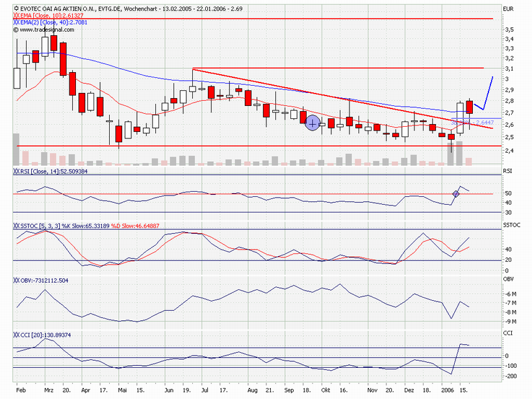Image resolution: width=532 pixels, height=399 pixels.
Task: Click the %D Slow red value label
Action: tap(136, 225)
